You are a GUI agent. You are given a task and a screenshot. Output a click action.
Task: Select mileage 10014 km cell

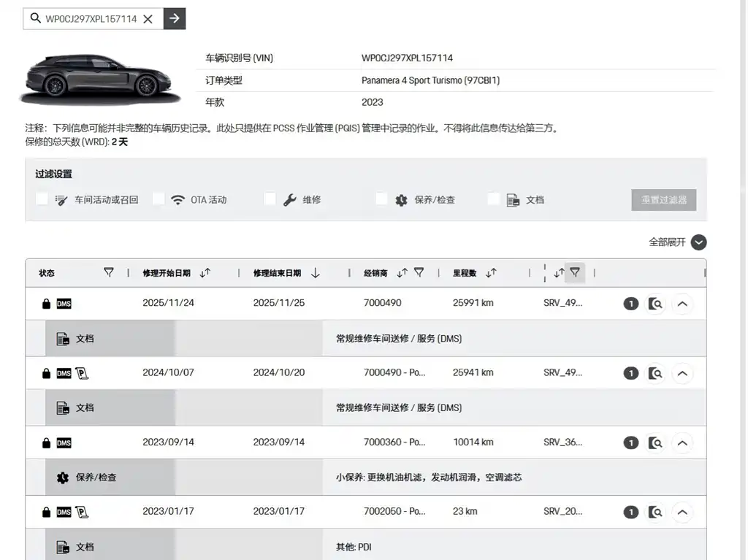click(473, 442)
